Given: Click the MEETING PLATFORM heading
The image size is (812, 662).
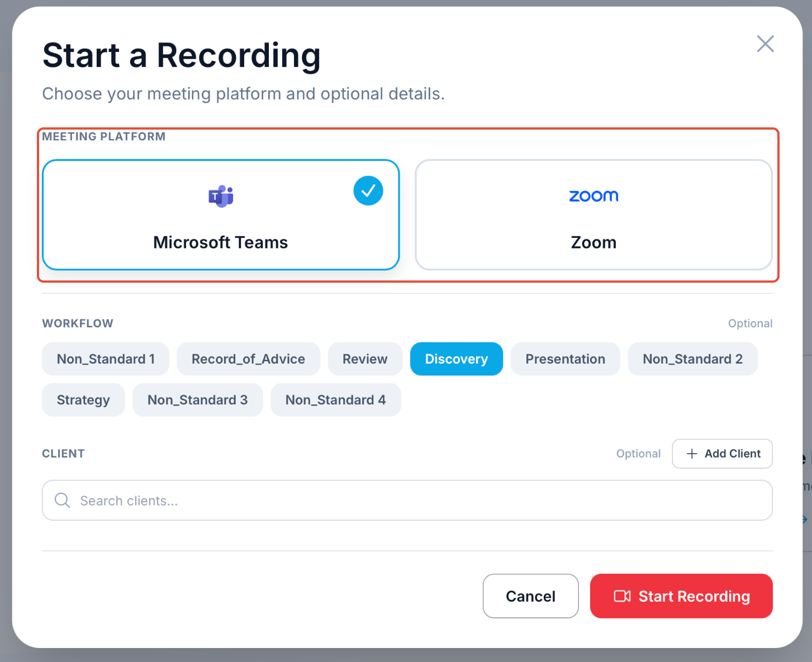Looking at the screenshot, I should tap(104, 136).
